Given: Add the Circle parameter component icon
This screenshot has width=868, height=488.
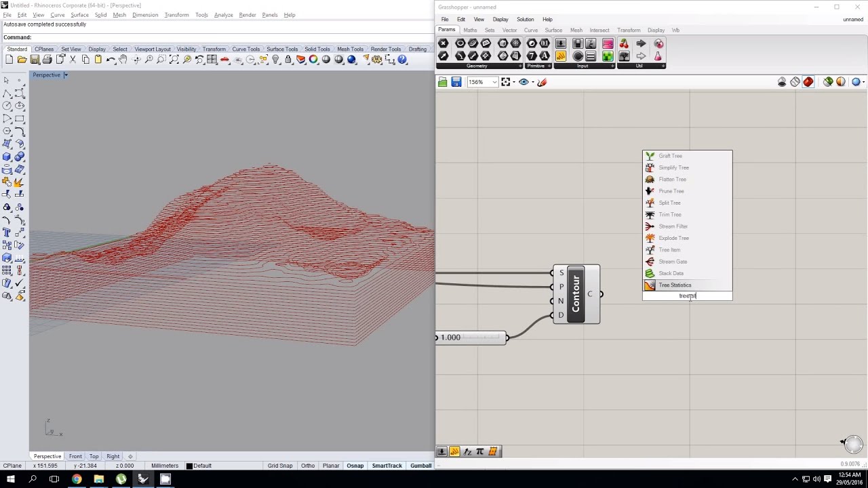Looking at the screenshot, I should coord(460,43).
